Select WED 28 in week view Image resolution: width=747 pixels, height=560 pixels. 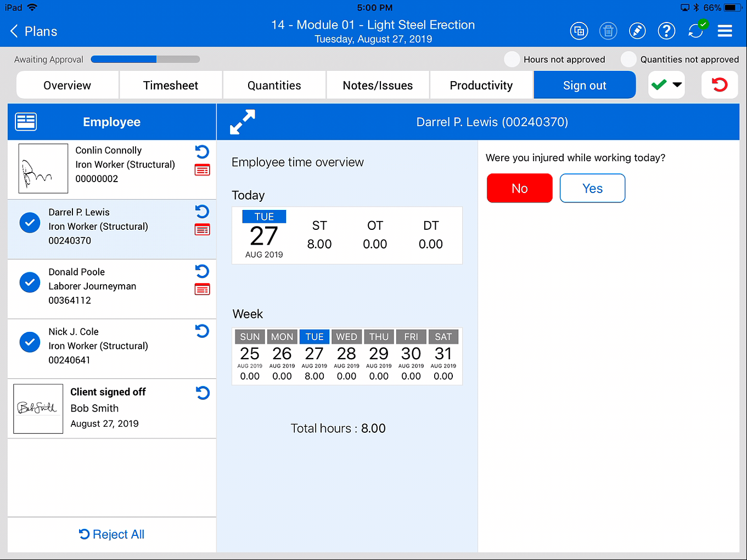coord(347,355)
